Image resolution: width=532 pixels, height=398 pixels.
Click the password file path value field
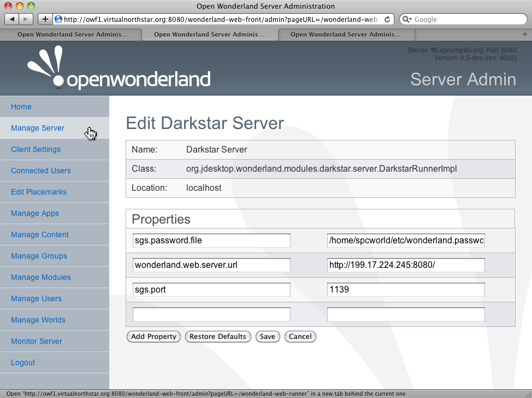point(406,241)
